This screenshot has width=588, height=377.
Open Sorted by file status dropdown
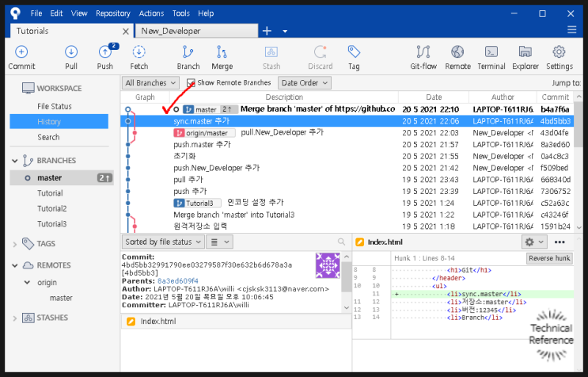coord(163,242)
